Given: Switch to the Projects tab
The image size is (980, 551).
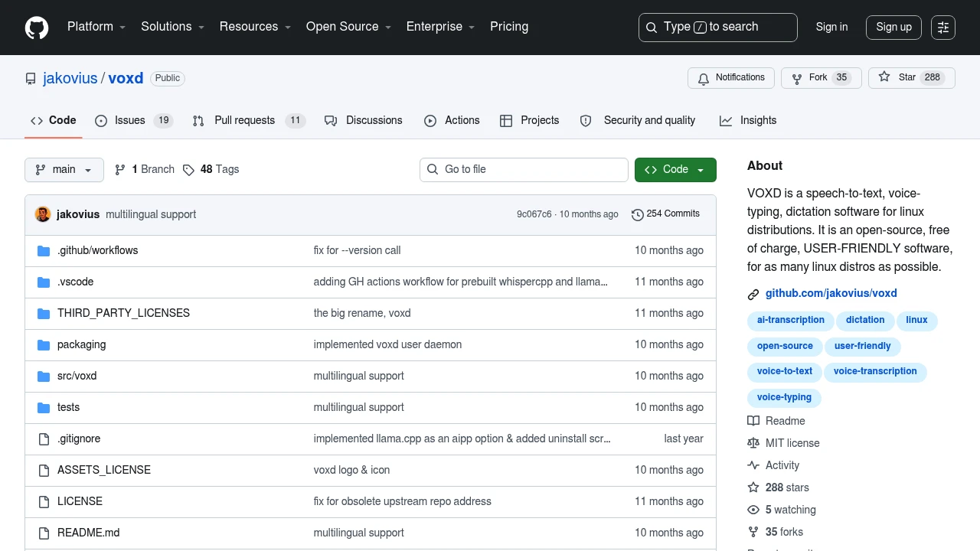Looking at the screenshot, I should click(530, 121).
